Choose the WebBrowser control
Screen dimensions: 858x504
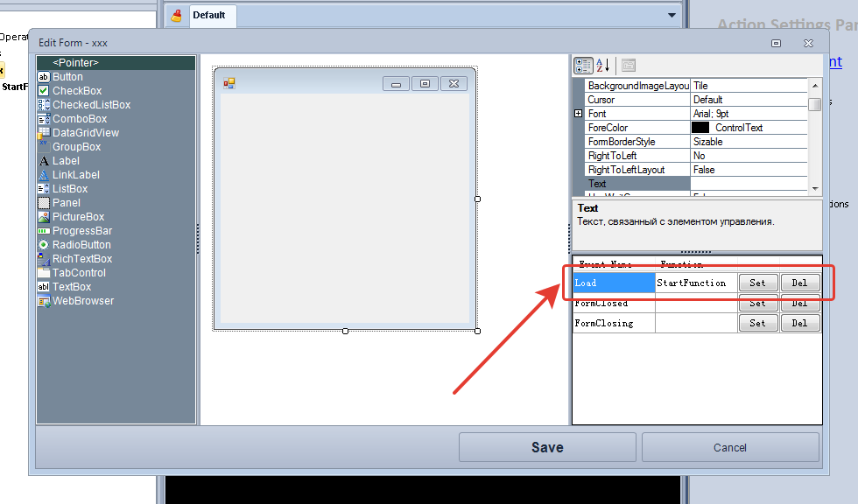pyautogui.click(x=82, y=301)
